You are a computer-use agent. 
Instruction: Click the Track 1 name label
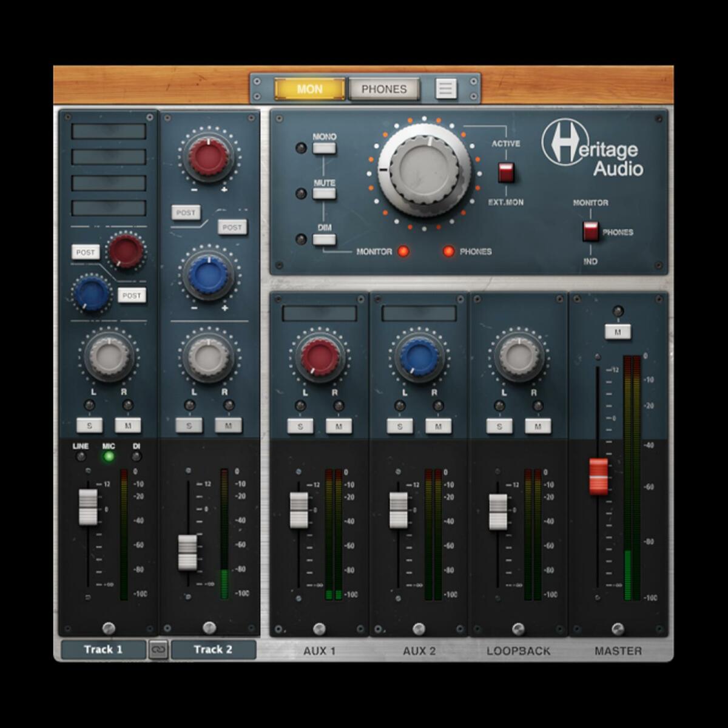103,650
